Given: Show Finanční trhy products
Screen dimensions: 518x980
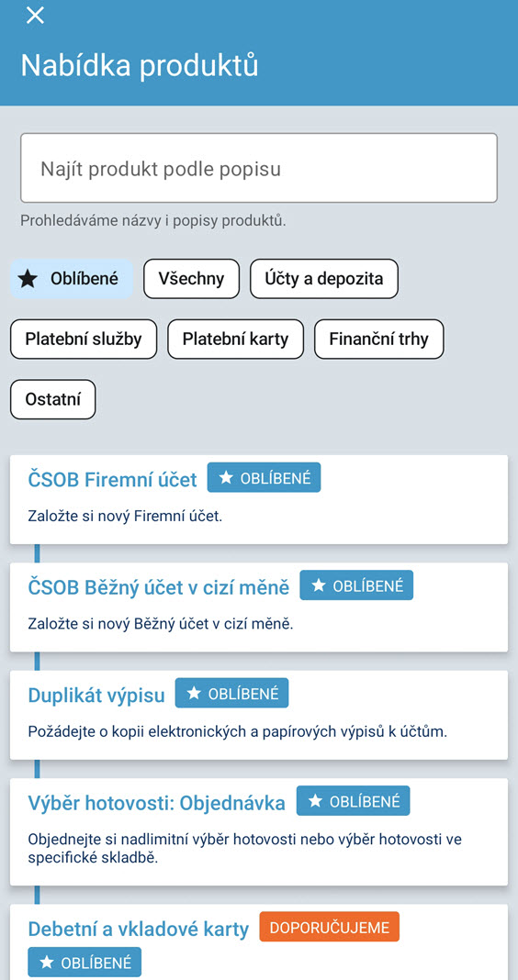Looking at the screenshot, I should tap(379, 340).
